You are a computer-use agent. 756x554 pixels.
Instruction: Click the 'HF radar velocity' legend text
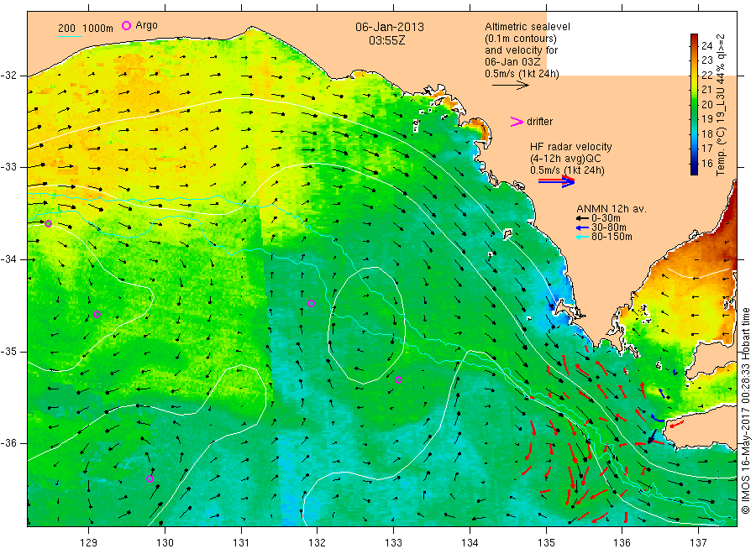click(x=571, y=146)
